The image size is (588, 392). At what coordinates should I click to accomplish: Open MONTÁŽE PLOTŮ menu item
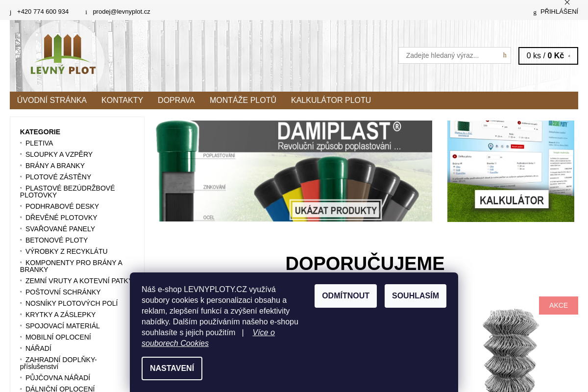click(243, 100)
